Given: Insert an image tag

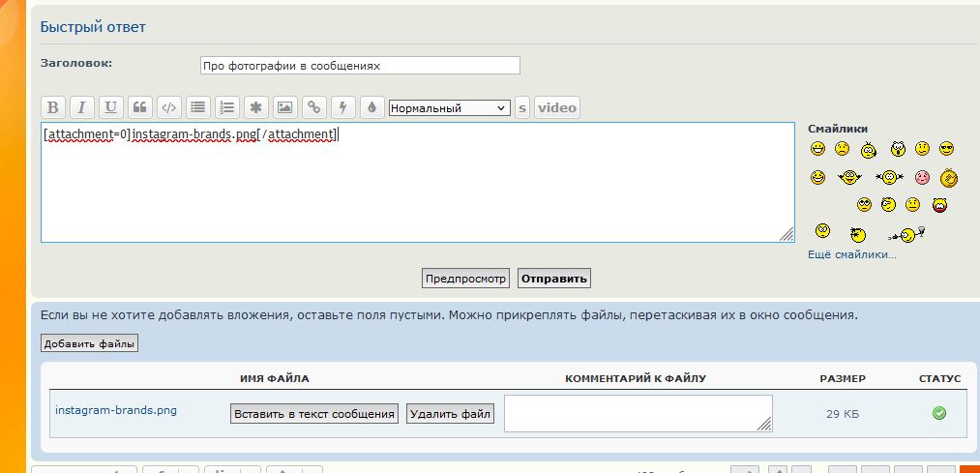Looking at the screenshot, I should pos(284,107).
